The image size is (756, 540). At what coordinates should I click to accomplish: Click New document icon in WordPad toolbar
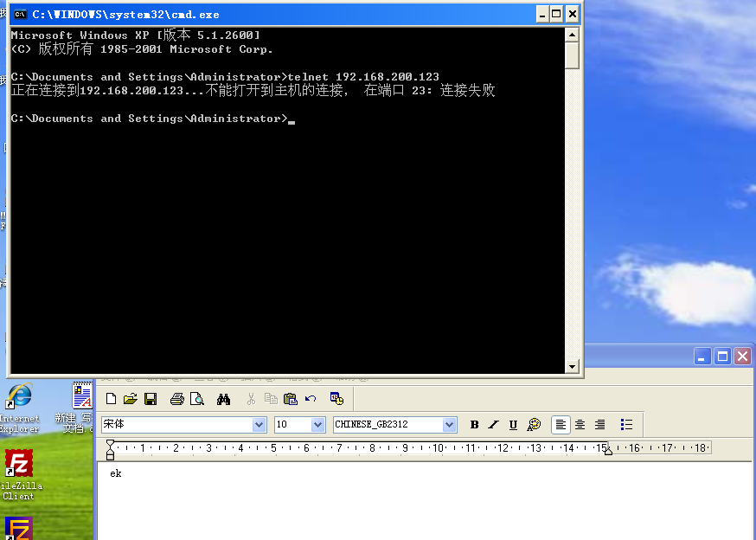(112, 399)
